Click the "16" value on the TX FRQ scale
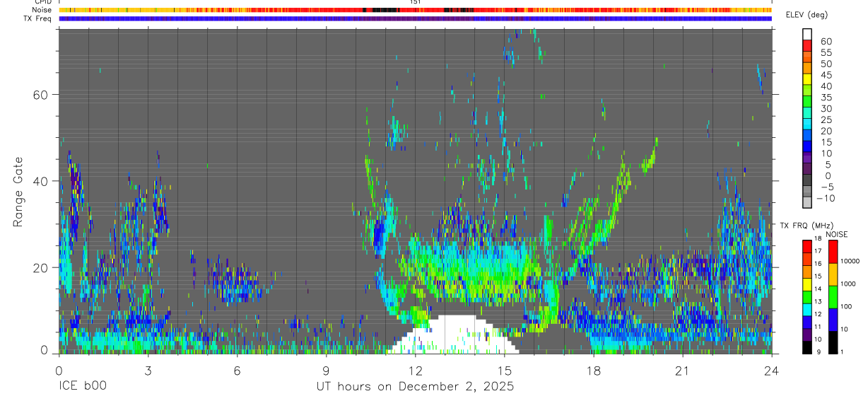The image size is (868, 401). point(818,263)
